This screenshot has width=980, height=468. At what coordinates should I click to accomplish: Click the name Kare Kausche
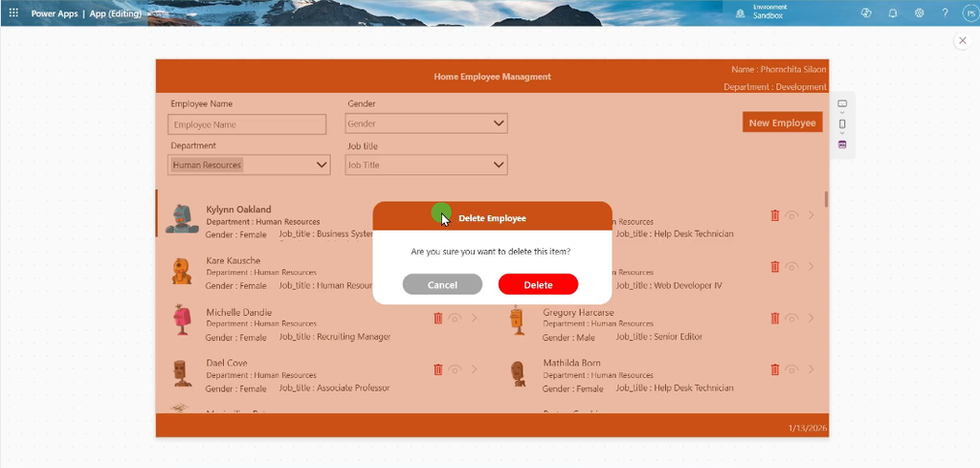[x=234, y=260]
